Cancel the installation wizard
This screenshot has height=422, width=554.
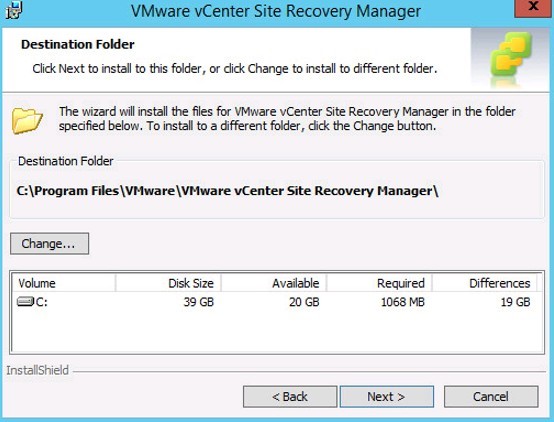tap(491, 397)
